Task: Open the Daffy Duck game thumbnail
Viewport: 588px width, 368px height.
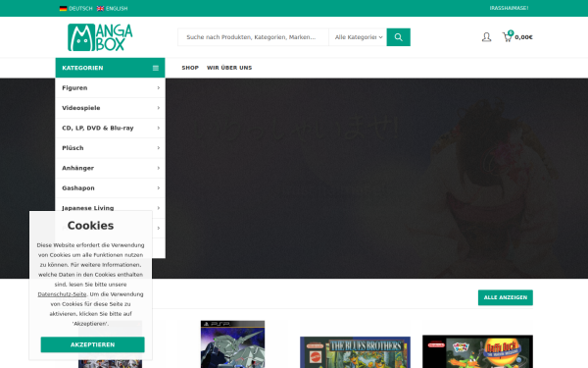Action: coord(477,351)
